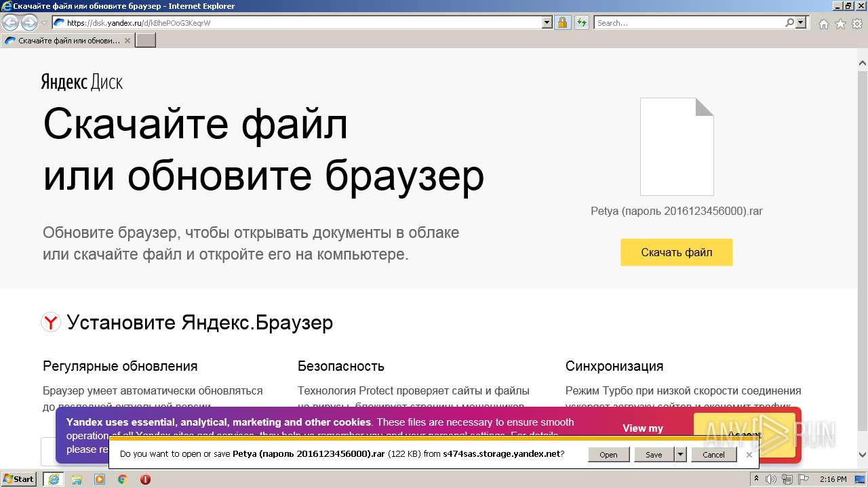Image resolution: width=868 pixels, height=488 pixels.
Task: Open the address bar autocomplete dropdown arrow
Action: click(547, 22)
